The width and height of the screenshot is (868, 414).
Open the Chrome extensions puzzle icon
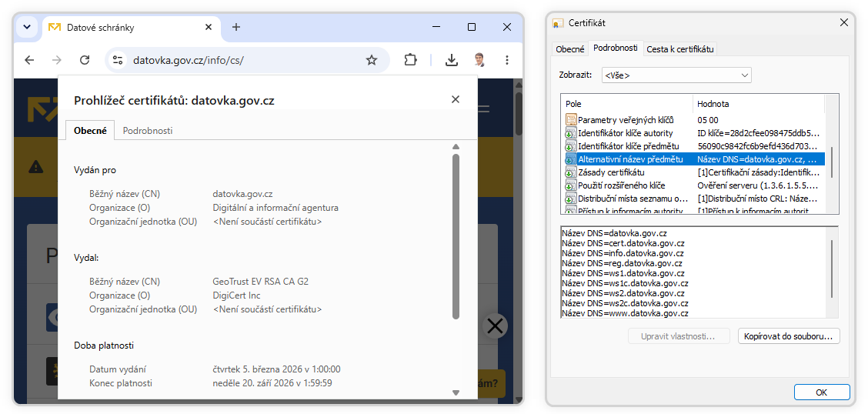coord(410,60)
